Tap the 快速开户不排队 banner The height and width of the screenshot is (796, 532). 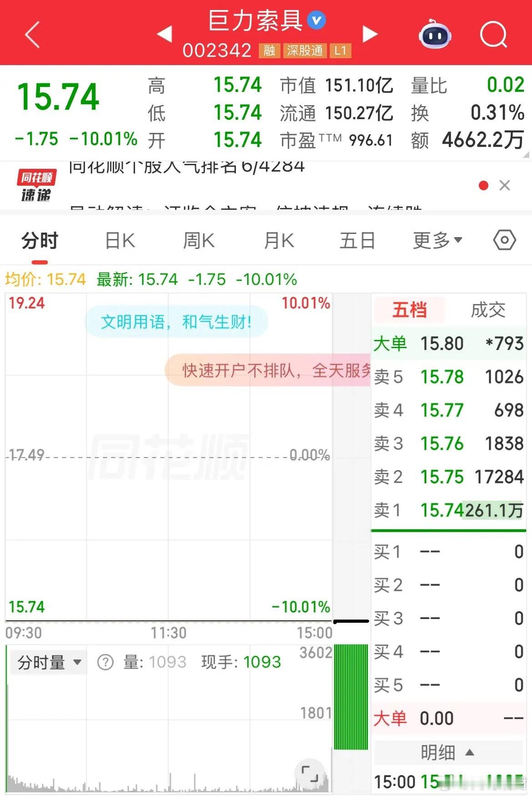point(268,370)
